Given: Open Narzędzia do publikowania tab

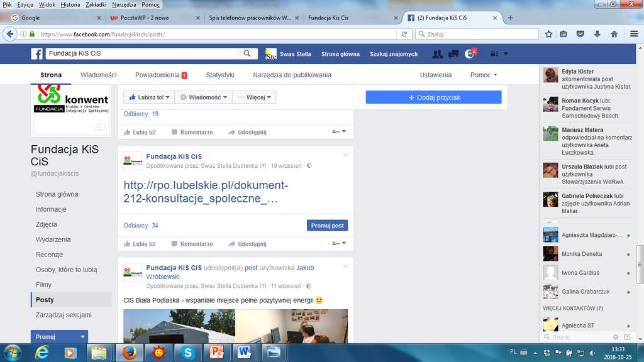Looking at the screenshot, I should pos(292,75).
